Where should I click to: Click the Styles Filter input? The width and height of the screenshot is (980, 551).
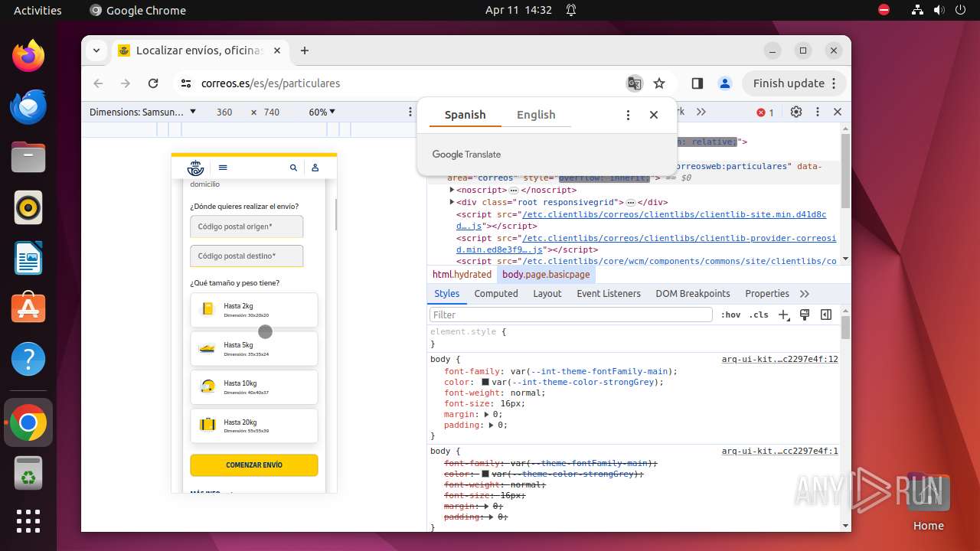571,315
